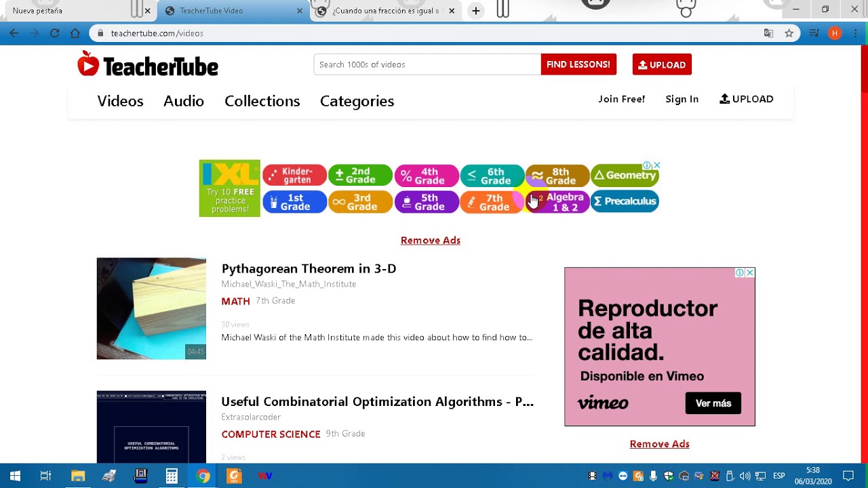Click the FIND LESSONS! button

click(578, 64)
